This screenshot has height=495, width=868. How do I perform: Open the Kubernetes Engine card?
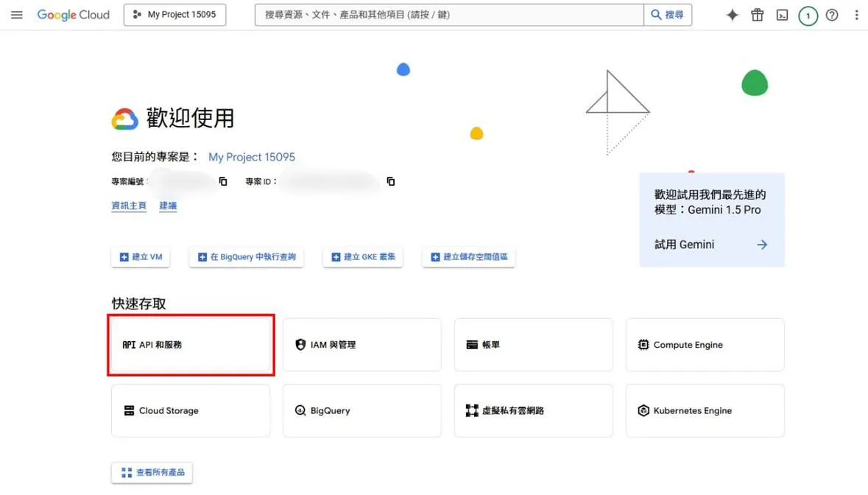pos(705,411)
